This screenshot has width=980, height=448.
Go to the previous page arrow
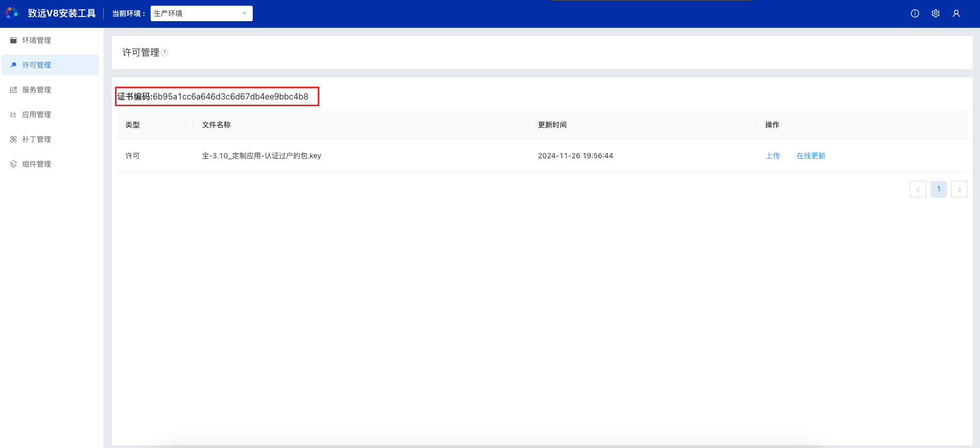pyautogui.click(x=918, y=189)
